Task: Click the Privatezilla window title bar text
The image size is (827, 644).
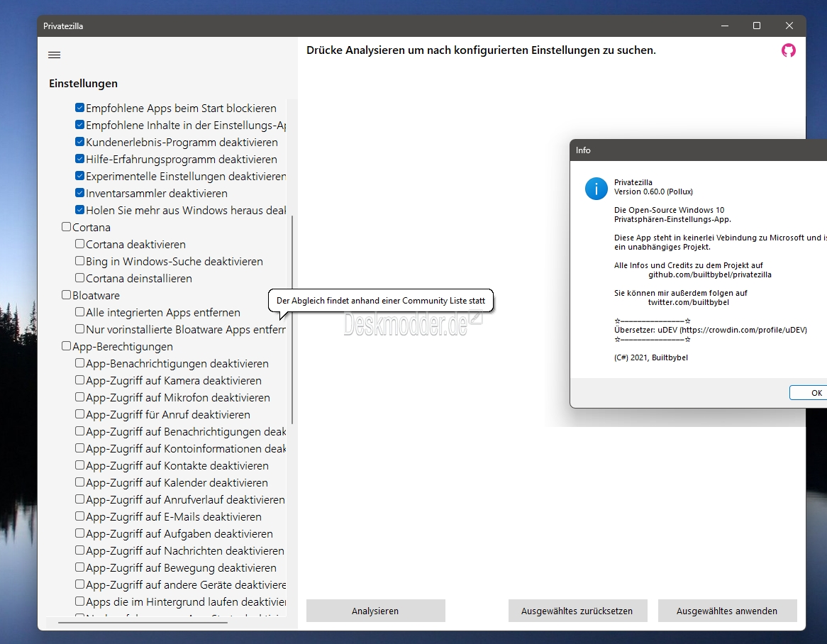Action: (x=63, y=26)
